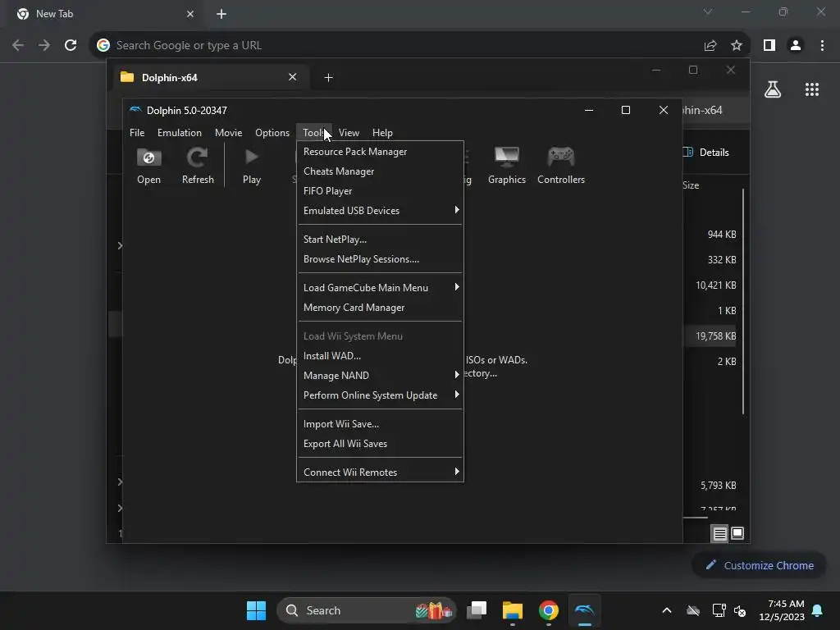The image size is (840, 630).
Task: Open the Movie menu
Action: [228, 132]
